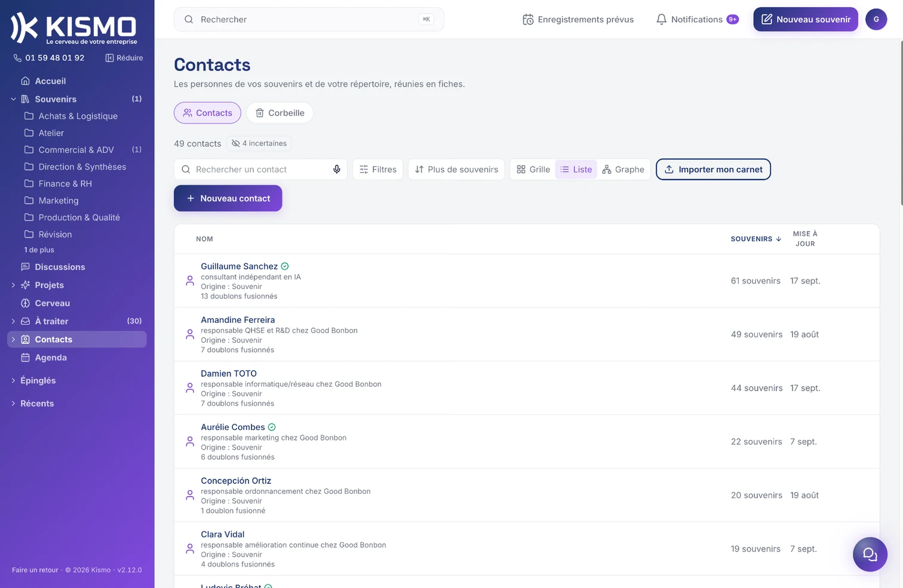Click the page vertical scrollbar
This screenshot has width=903, height=588.
(x=901, y=123)
